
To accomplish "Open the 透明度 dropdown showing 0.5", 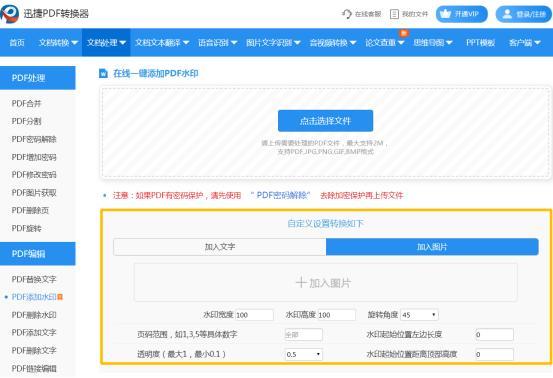I will point(304,354).
